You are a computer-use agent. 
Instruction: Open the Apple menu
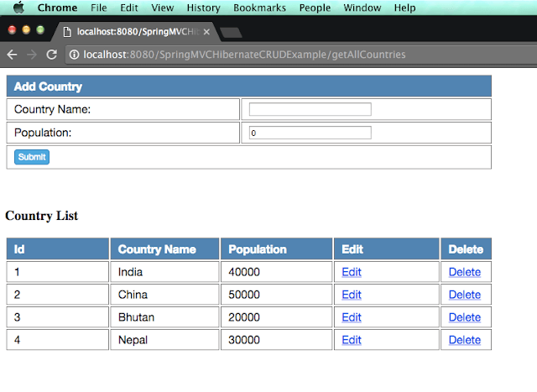click(18, 8)
